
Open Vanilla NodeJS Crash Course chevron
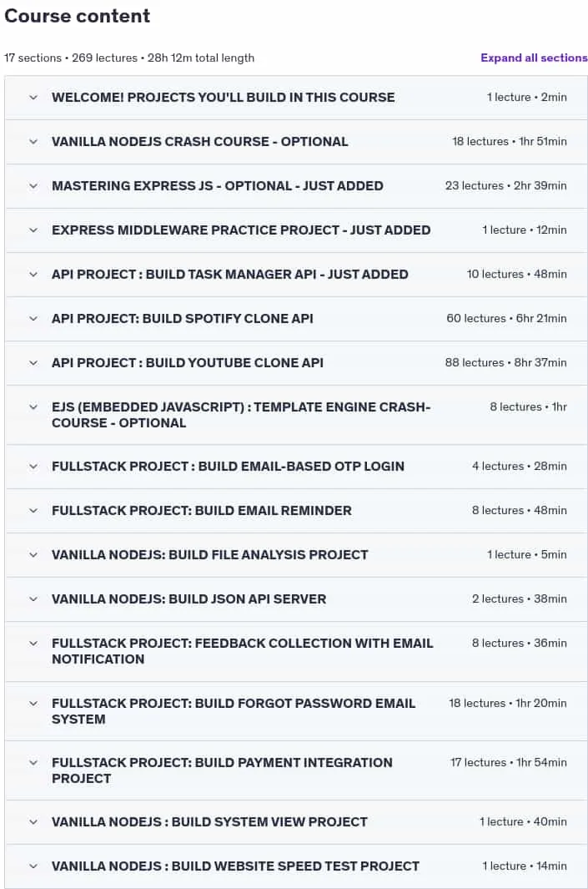[x=33, y=142]
